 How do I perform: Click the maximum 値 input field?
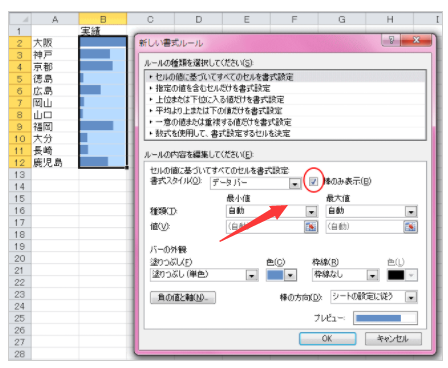(365, 227)
